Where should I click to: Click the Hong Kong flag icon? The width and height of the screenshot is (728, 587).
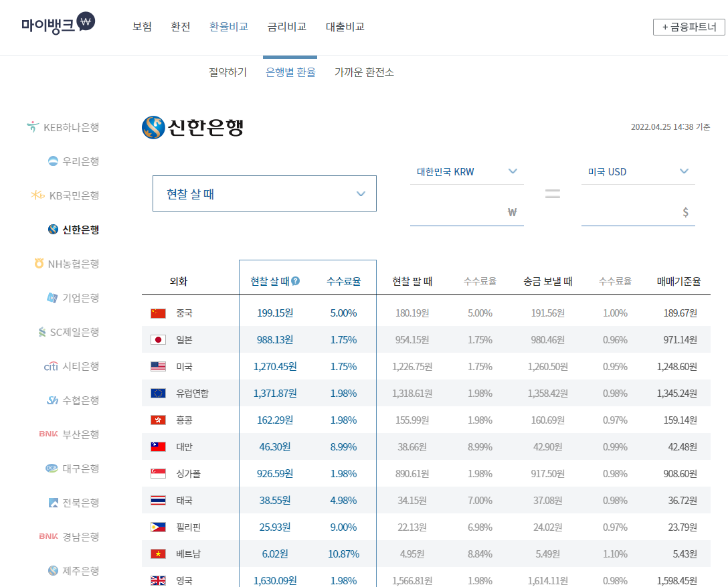tap(159, 420)
